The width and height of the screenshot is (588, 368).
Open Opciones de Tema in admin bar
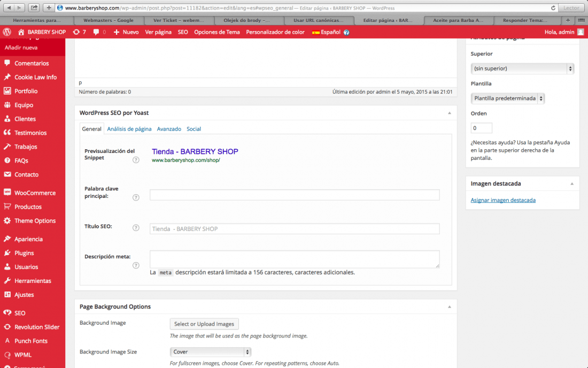216,32
